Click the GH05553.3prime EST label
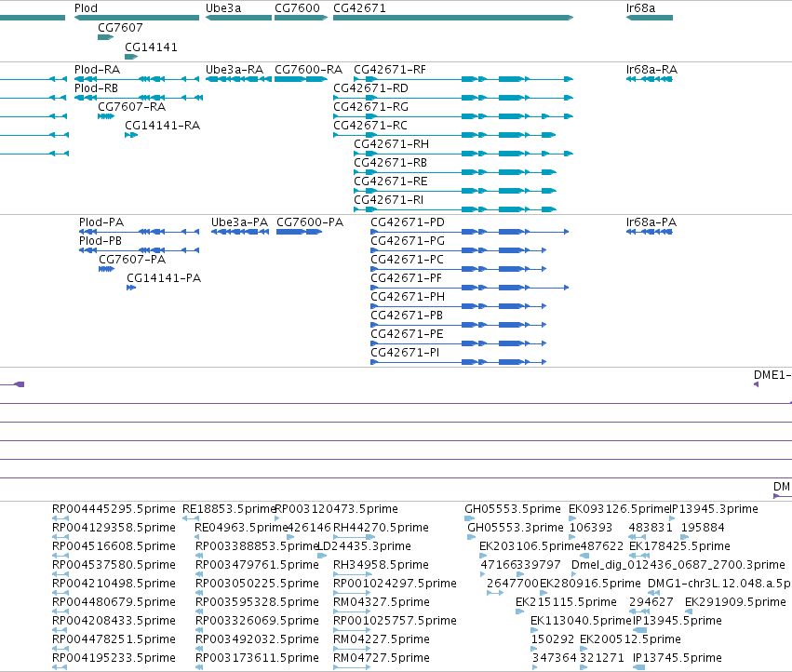This screenshot has width=792, height=672. [516, 528]
